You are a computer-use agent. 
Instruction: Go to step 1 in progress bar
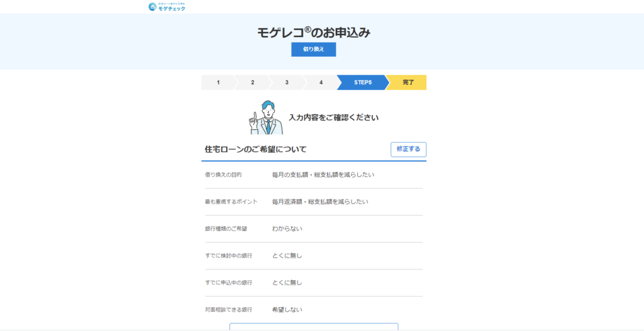point(218,82)
